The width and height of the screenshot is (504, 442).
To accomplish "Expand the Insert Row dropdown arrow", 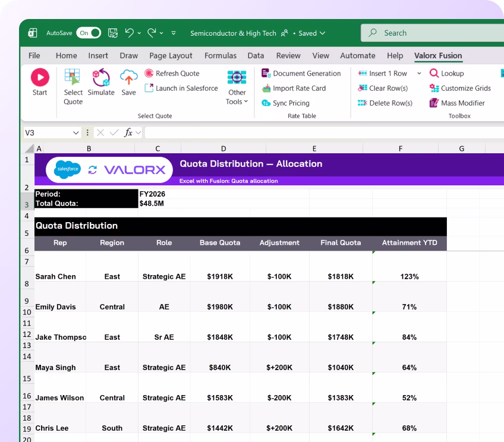I will click(x=419, y=73).
